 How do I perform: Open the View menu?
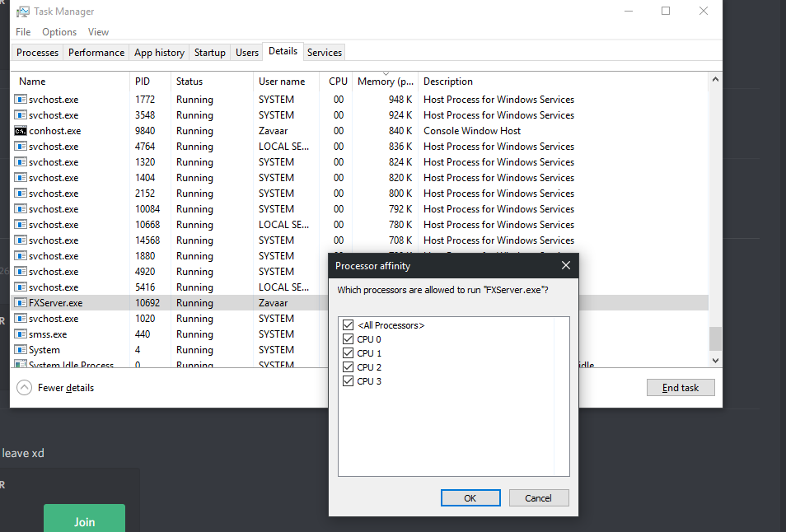click(x=98, y=32)
